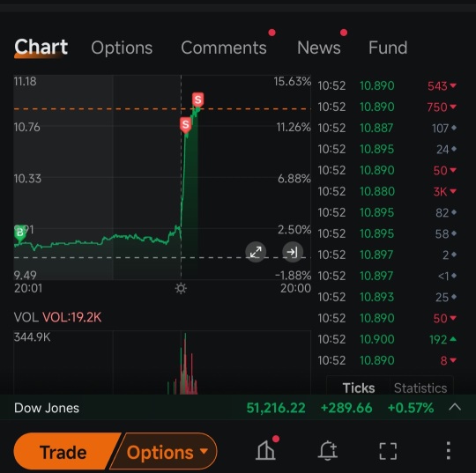
Task: Tap the sun market-open icon on time axis
Action: point(181,288)
